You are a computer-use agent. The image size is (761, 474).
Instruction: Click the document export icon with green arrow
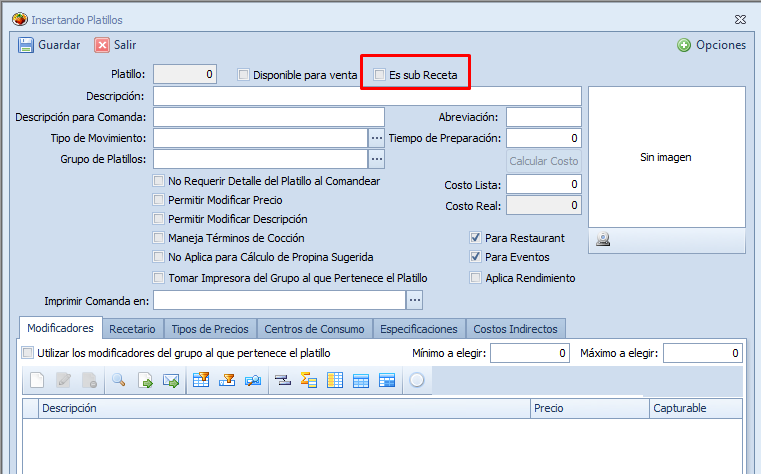[145, 380]
